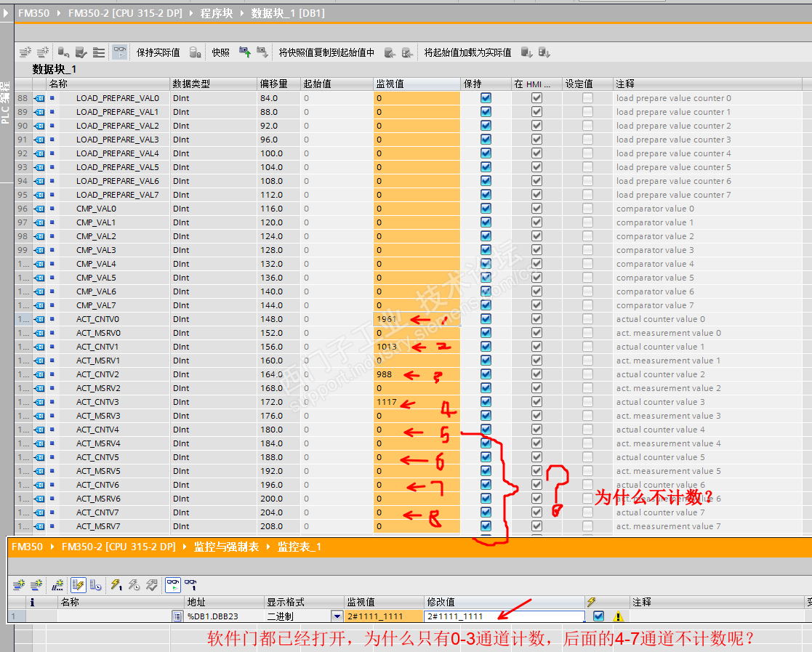Screen dimensions: 812x652
Task: Click add row icon in watch table toolbar
Action: (36, 585)
